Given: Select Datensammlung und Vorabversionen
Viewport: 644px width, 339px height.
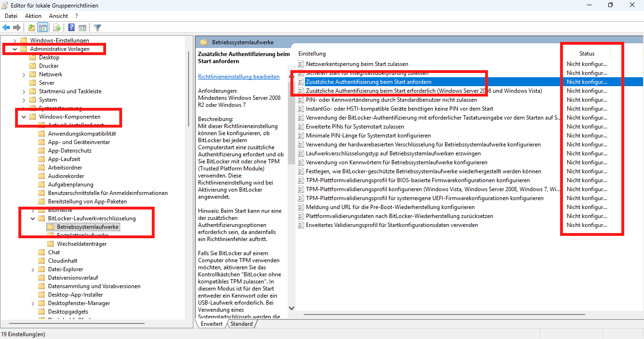Looking at the screenshot, I should click(94, 286).
